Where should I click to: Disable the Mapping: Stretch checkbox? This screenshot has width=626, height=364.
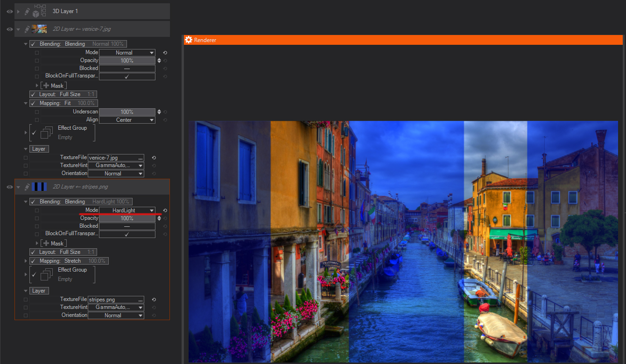coord(34,261)
